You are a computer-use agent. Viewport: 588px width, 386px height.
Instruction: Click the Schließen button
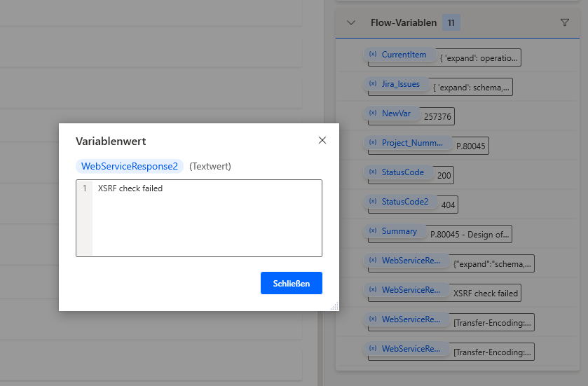[292, 283]
